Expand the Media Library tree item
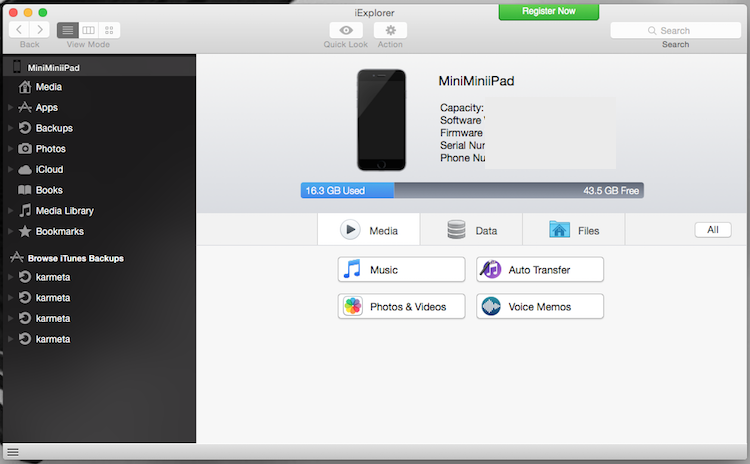 click(x=10, y=210)
